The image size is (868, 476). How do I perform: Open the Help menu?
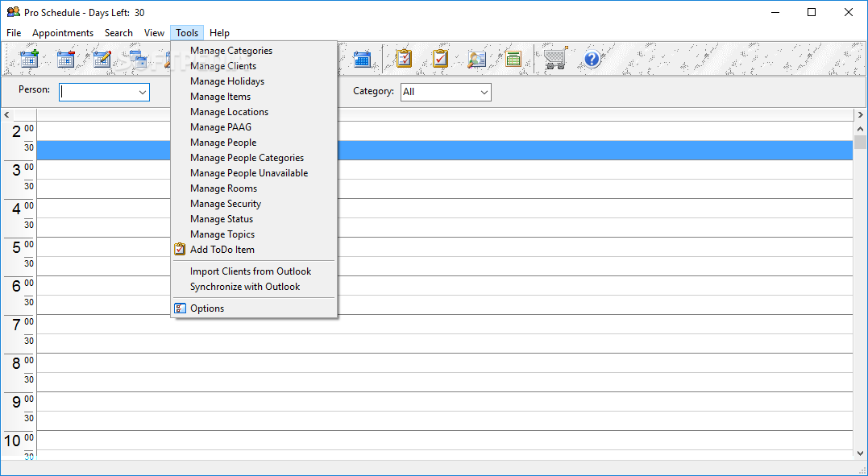click(x=219, y=33)
